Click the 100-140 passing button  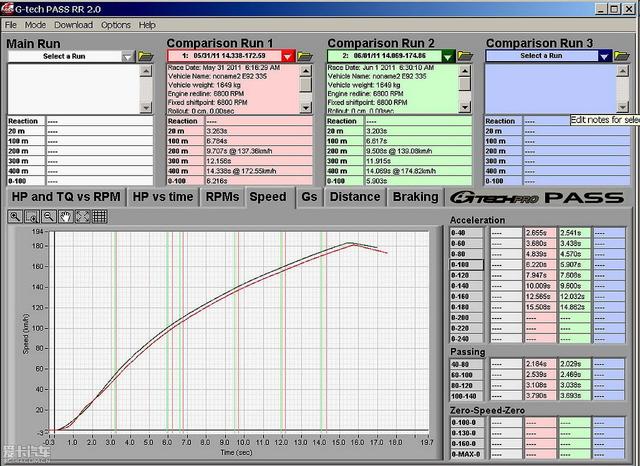pyautogui.click(x=466, y=396)
